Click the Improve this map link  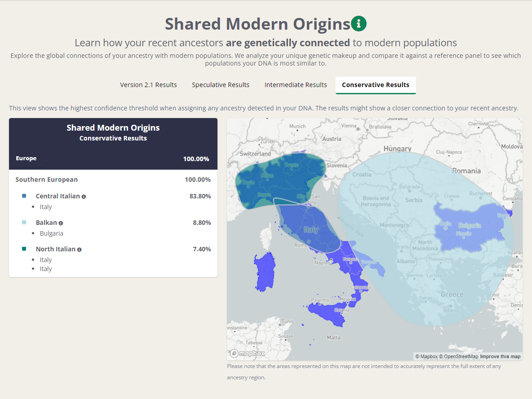coord(500,357)
